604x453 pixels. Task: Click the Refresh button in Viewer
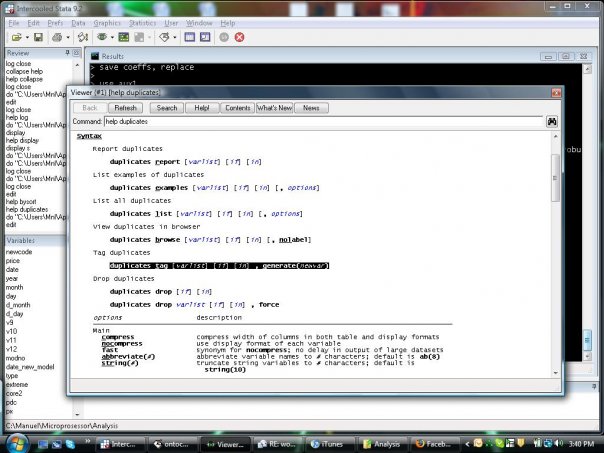point(126,108)
